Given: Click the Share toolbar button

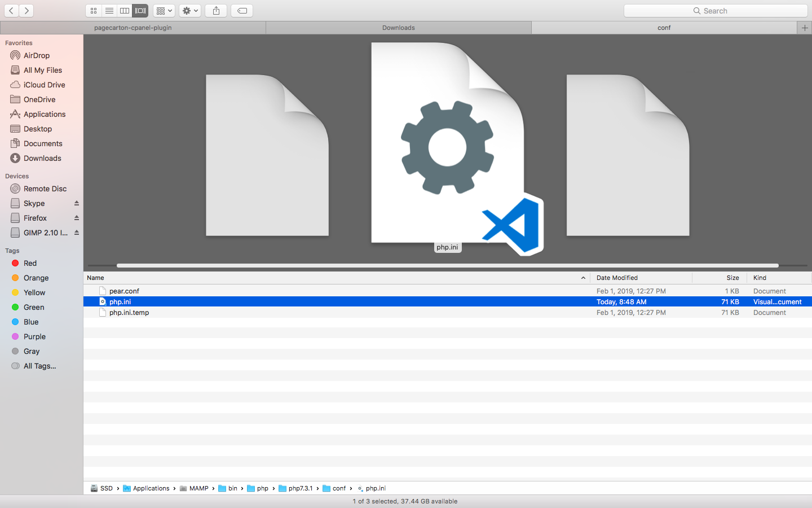Looking at the screenshot, I should [x=216, y=11].
